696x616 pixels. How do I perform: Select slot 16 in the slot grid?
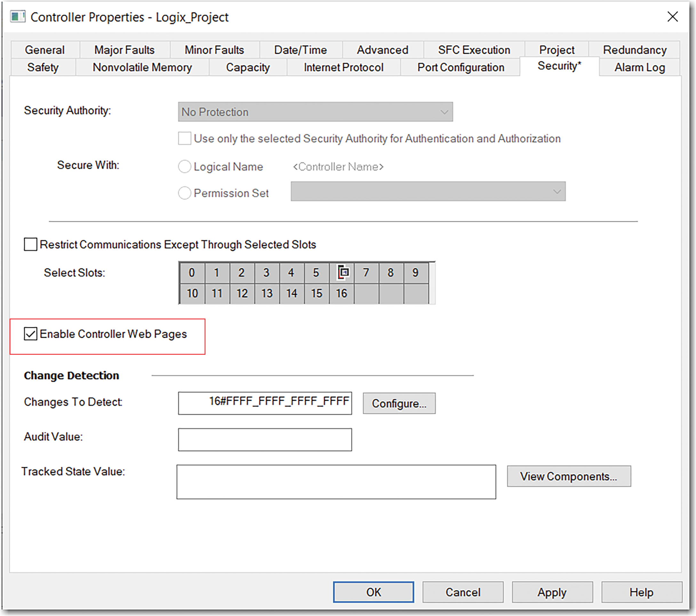click(341, 293)
